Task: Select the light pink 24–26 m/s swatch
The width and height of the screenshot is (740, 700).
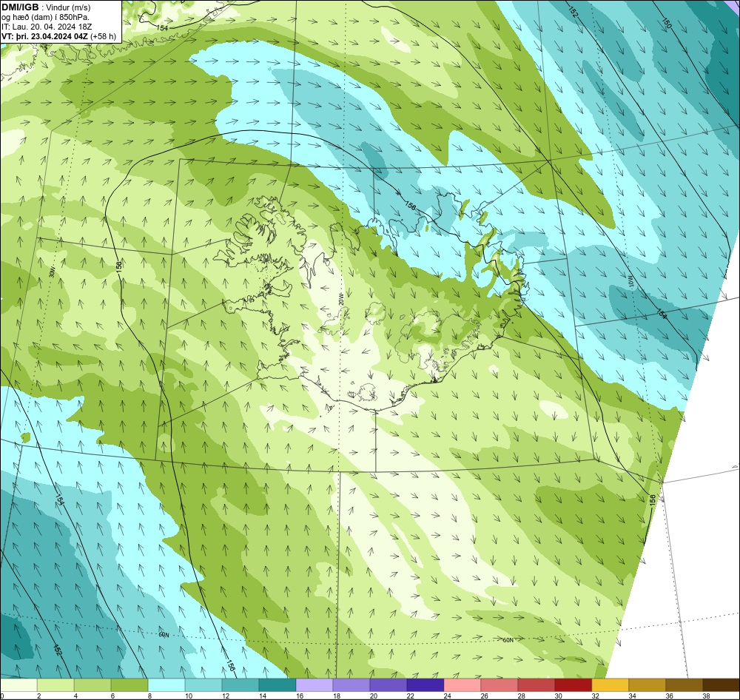Action: point(462,685)
